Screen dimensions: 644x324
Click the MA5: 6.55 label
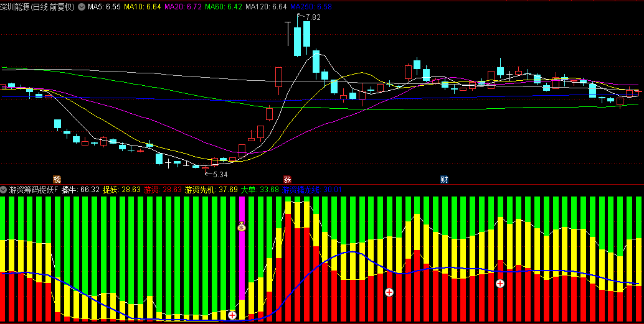click(104, 7)
